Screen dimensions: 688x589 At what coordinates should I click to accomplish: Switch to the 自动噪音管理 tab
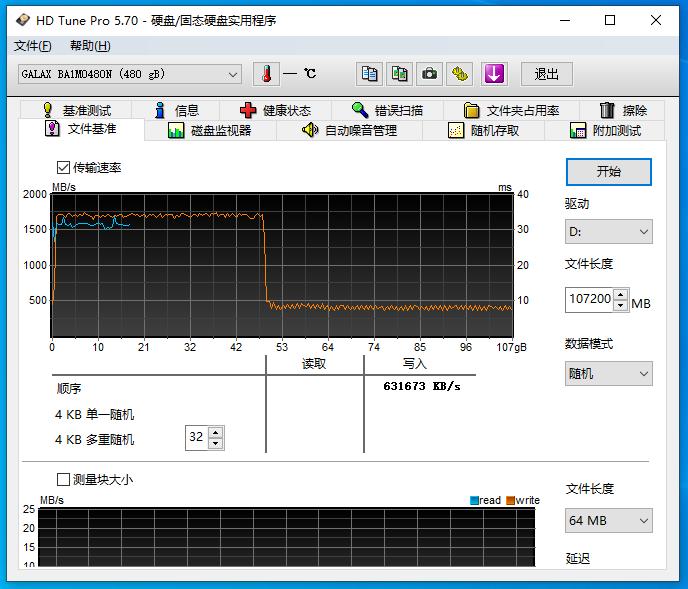pos(349,130)
